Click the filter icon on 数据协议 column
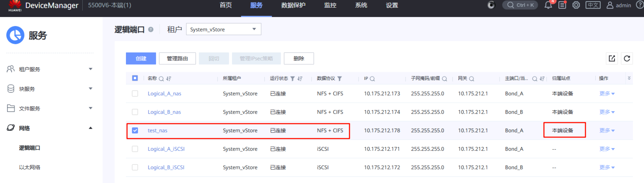The height and width of the screenshot is (183, 644). (x=340, y=79)
